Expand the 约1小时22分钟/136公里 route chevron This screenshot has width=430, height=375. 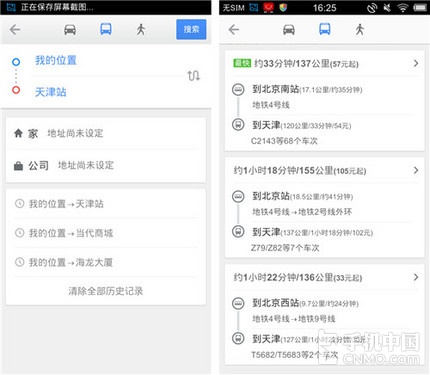coord(416,277)
